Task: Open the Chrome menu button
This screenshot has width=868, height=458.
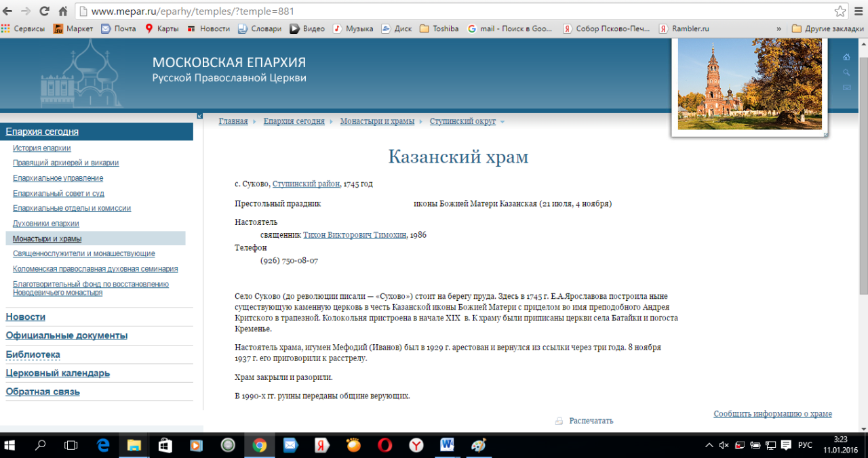Action: click(x=859, y=12)
